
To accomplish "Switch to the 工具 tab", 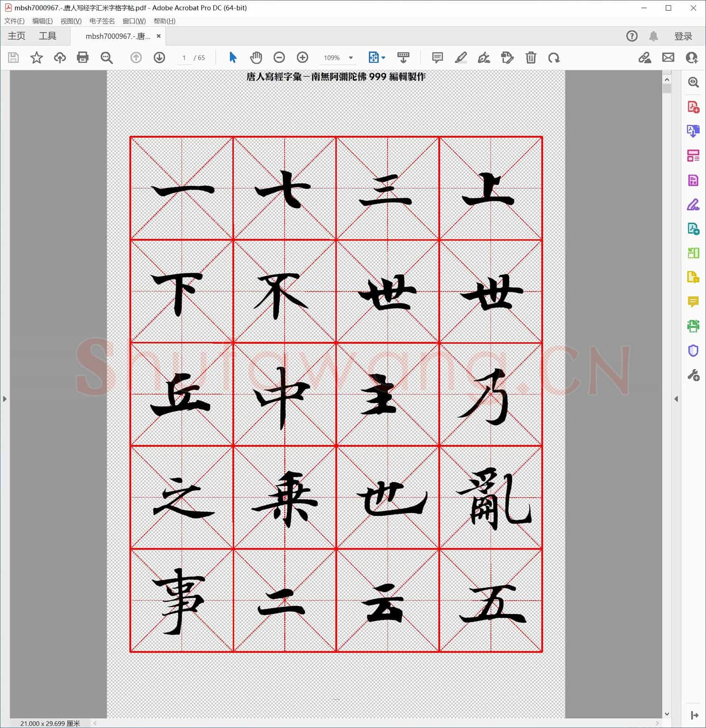I will 47,36.
